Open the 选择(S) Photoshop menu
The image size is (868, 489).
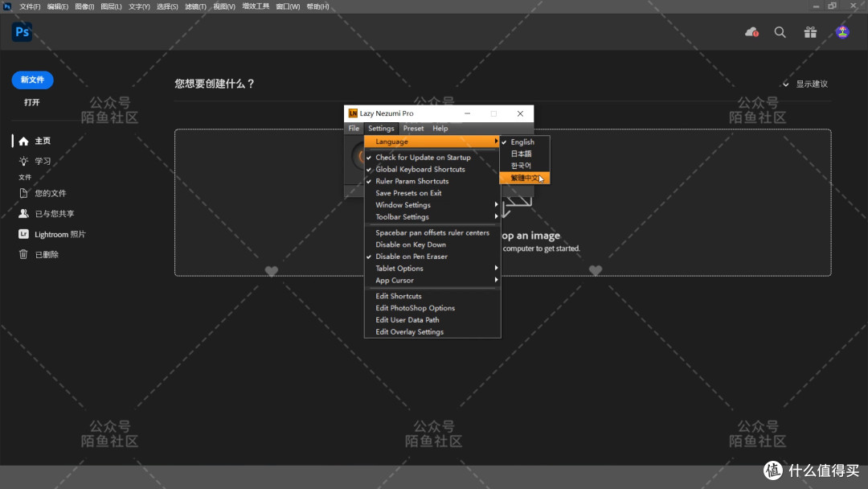[167, 6]
